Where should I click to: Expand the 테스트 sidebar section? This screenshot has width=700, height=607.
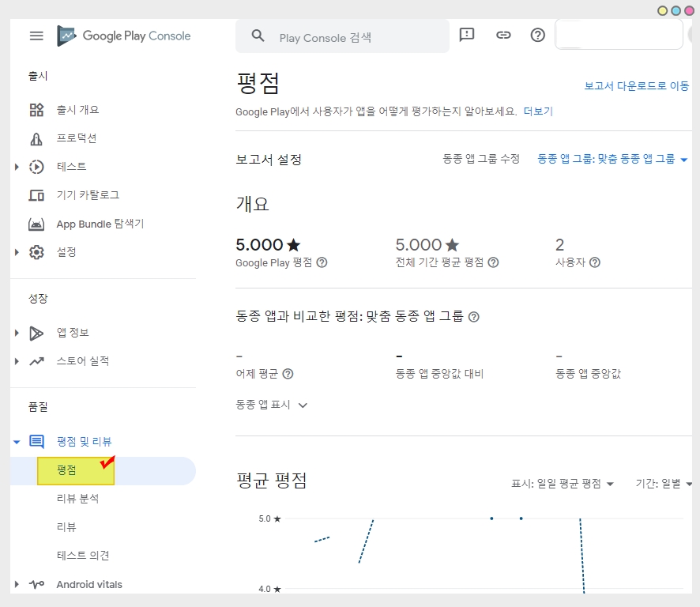click(17, 167)
